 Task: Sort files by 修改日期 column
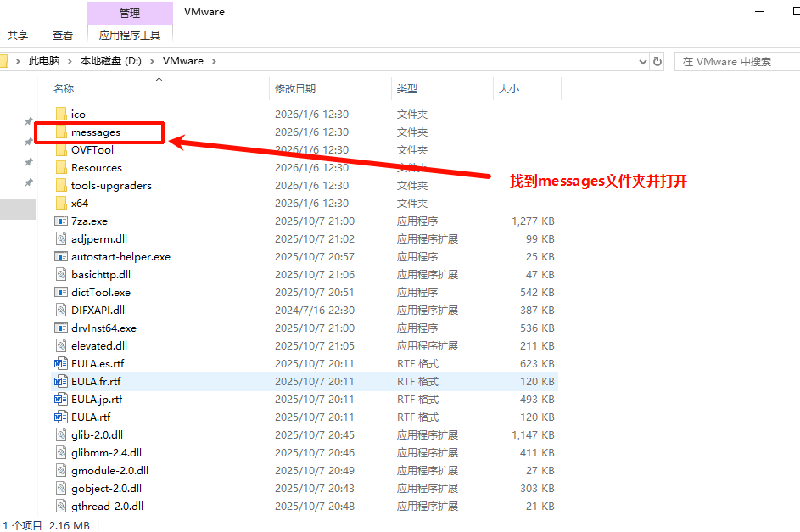[295, 89]
